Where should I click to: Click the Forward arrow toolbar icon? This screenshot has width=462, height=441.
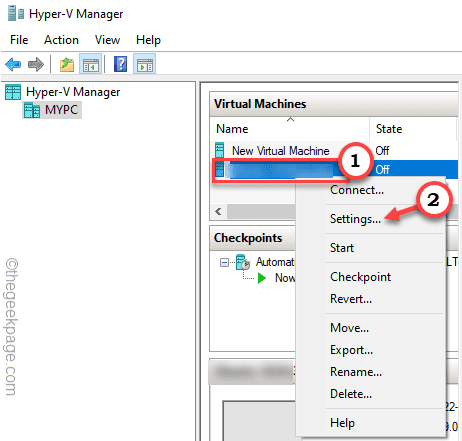[x=36, y=64]
